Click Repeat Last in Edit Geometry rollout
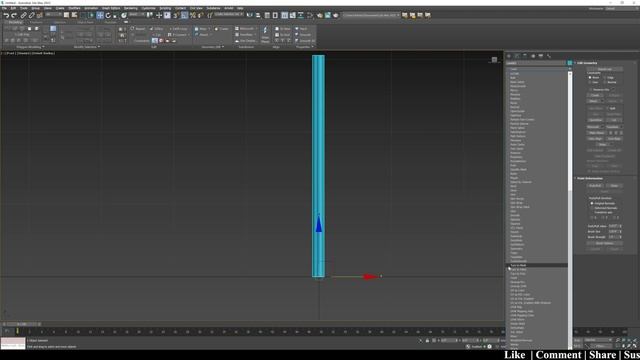The image size is (640, 360). tap(605, 69)
